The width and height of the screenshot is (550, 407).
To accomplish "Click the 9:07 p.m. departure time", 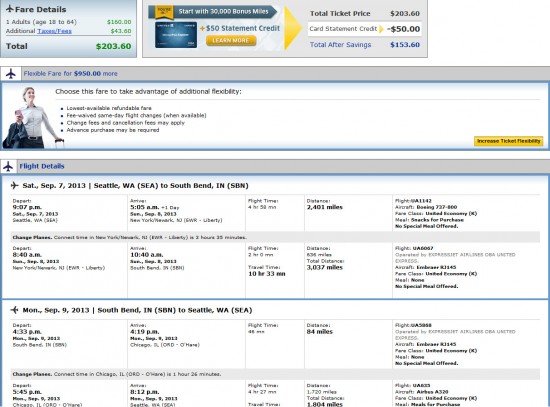I will point(27,207).
